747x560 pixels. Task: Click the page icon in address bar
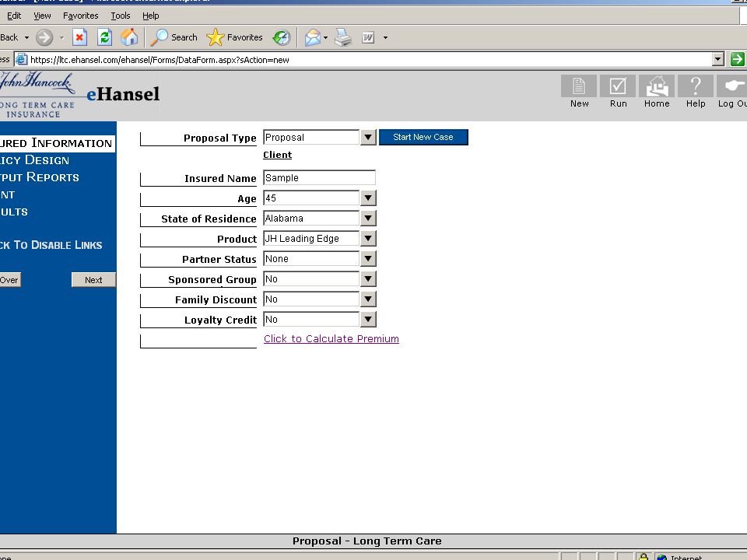[21, 60]
